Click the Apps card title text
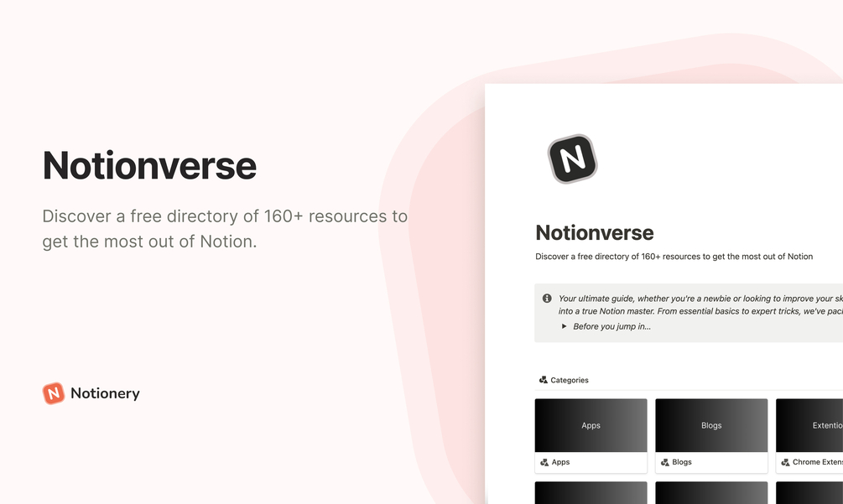Screen dimensions: 843x504 [561, 462]
